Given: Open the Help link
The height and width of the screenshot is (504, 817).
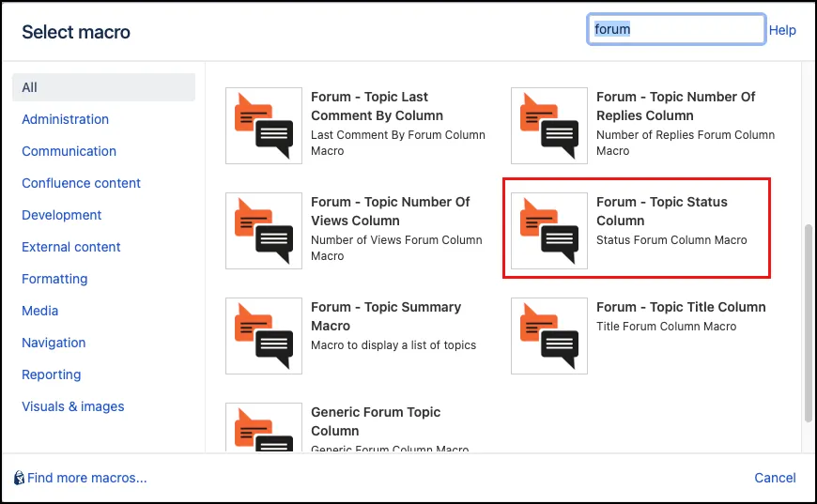Looking at the screenshot, I should 782,30.
